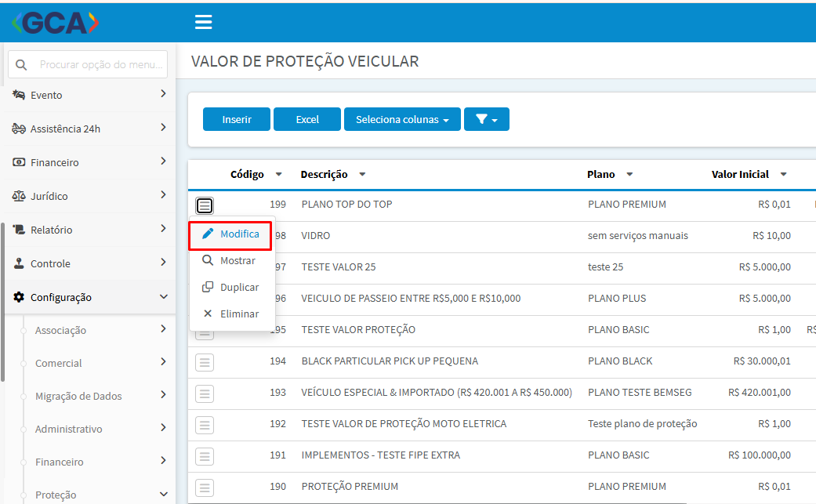Click the Valor Inicial column header

[740, 174]
